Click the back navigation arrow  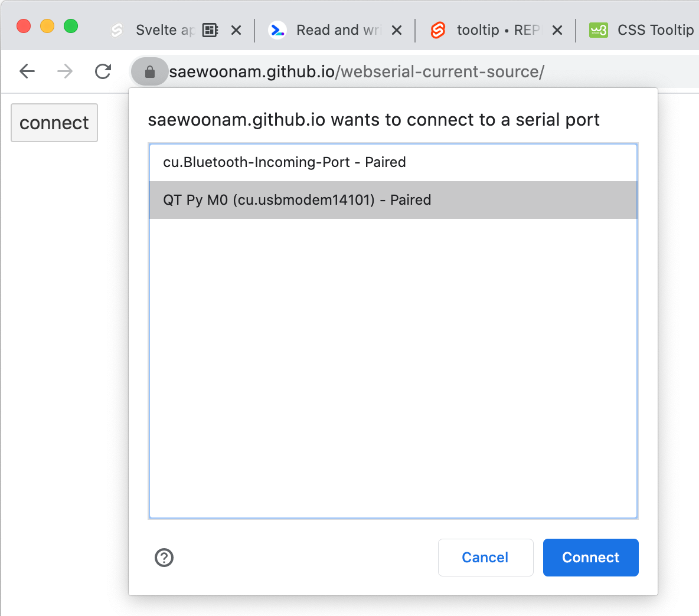coord(27,71)
